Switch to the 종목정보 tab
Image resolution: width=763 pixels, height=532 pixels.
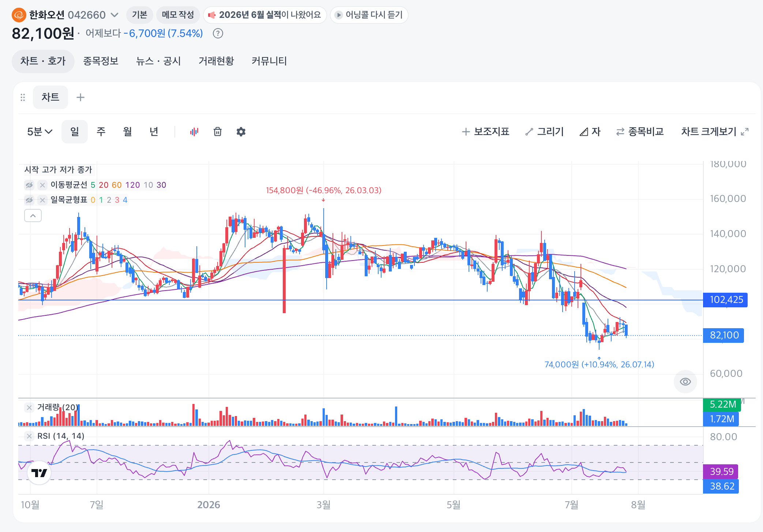(x=101, y=61)
